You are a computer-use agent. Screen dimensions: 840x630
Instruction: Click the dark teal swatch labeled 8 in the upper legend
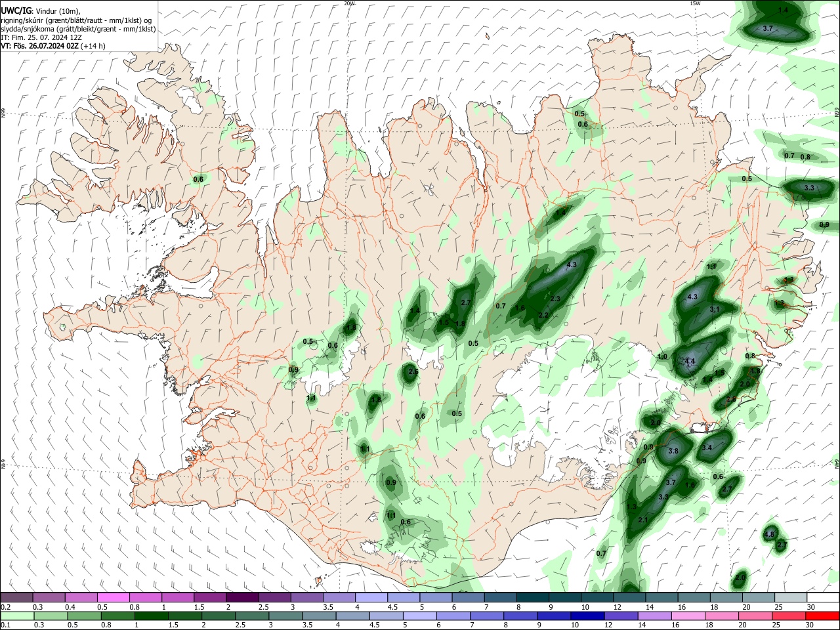pyautogui.click(x=532, y=597)
